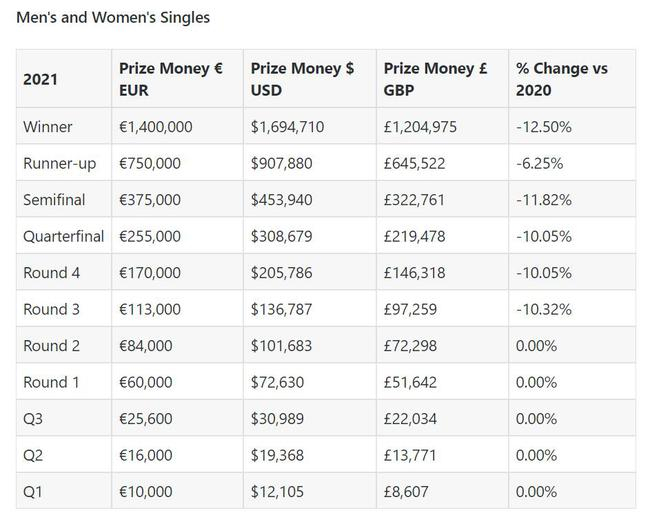This screenshot has width=650, height=526.
Task: Click the €10,000 Q1 prize cell
Action: (x=146, y=492)
